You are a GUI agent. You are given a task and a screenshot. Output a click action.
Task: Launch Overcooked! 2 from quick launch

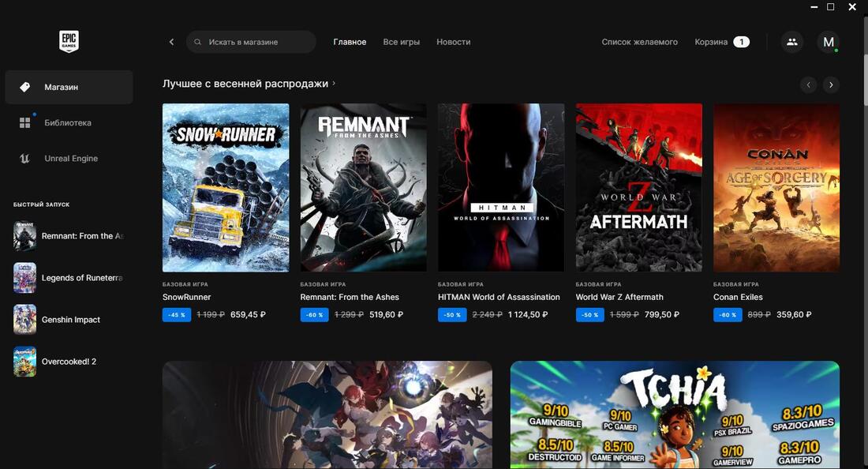(x=70, y=362)
